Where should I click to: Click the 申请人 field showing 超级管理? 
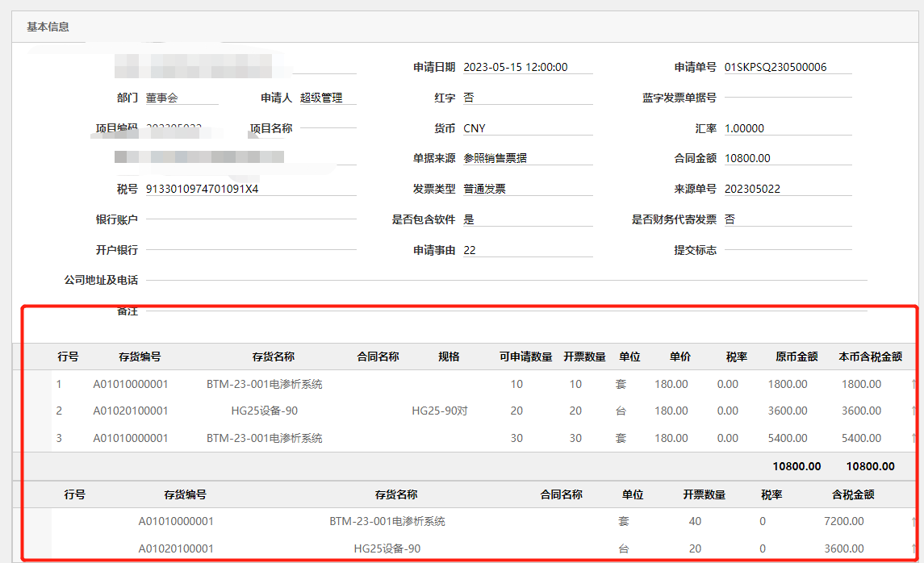tap(328, 98)
